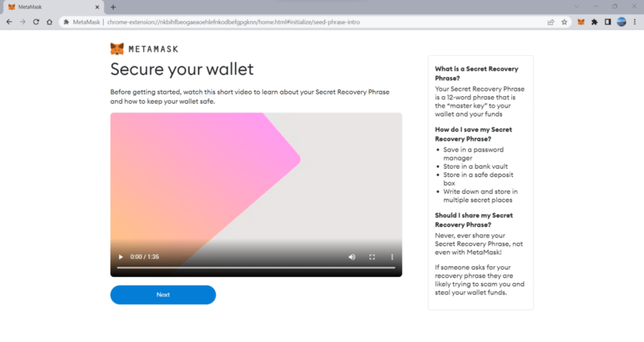Enter fullscreen for the video
This screenshot has height=342, width=644.
click(372, 257)
